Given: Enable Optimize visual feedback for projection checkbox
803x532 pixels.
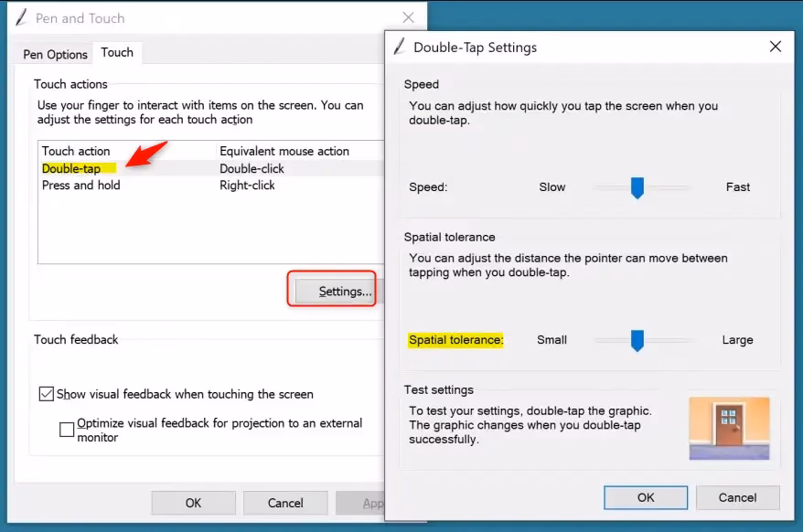Looking at the screenshot, I should (x=67, y=430).
